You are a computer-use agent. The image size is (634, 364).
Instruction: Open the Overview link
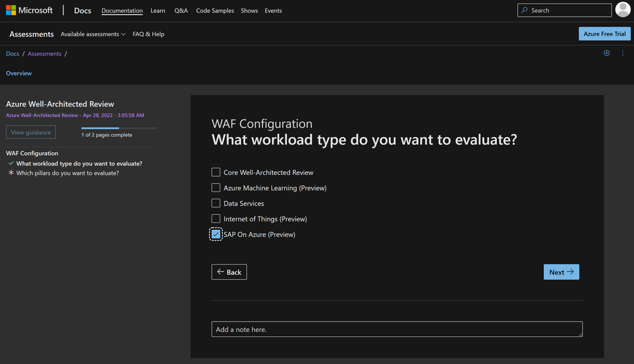point(18,73)
